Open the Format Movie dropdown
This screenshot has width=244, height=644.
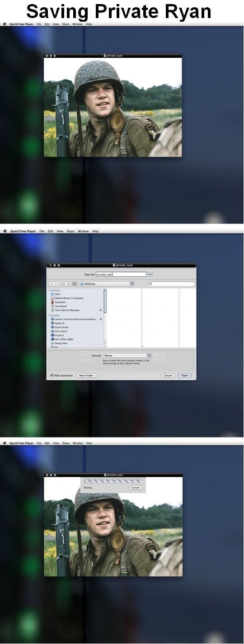point(127,355)
